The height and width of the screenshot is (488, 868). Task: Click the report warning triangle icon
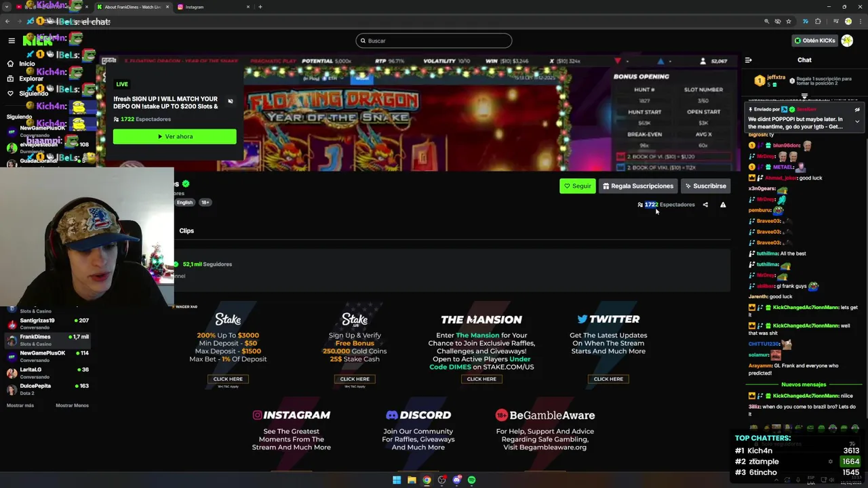click(x=723, y=205)
